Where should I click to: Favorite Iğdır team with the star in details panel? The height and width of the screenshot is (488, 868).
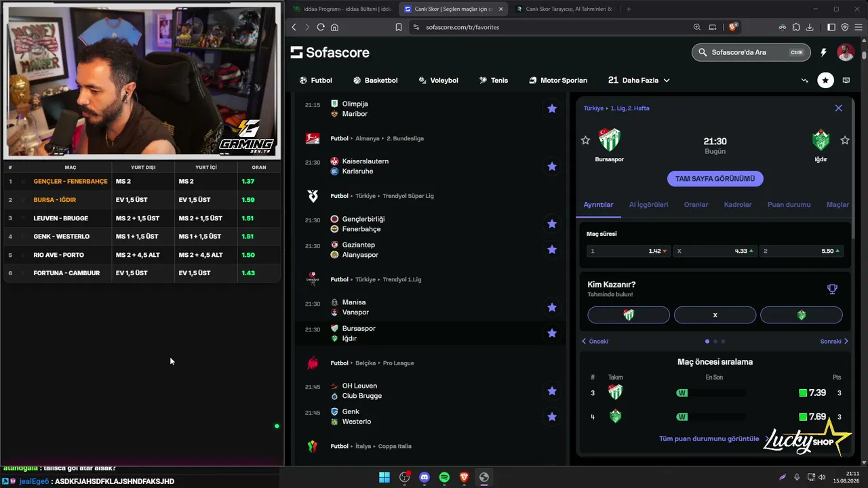(845, 140)
